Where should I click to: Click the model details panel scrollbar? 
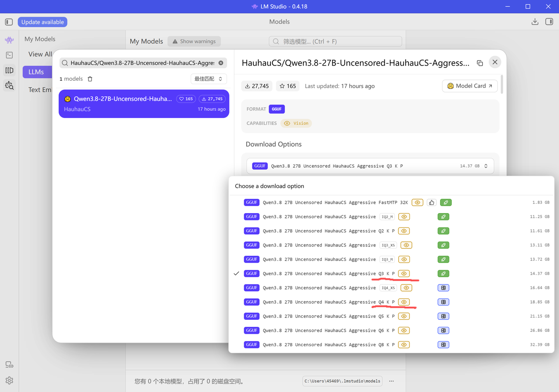pyautogui.click(x=502, y=84)
